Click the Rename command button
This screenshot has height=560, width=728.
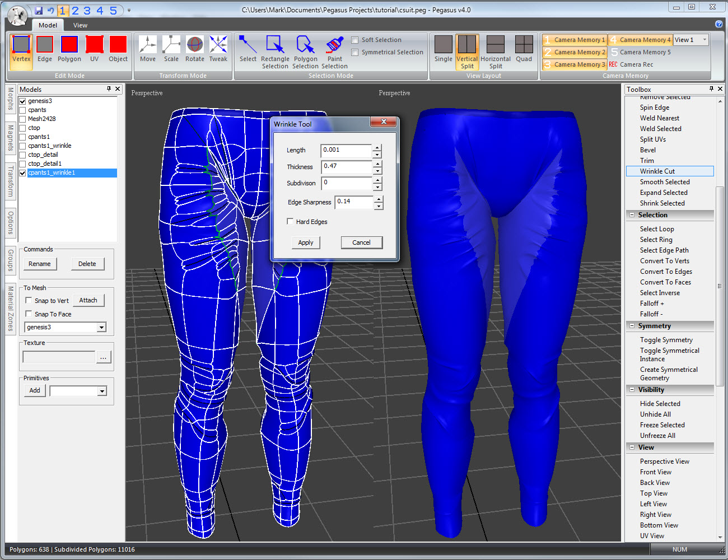click(x=40, y=264)
